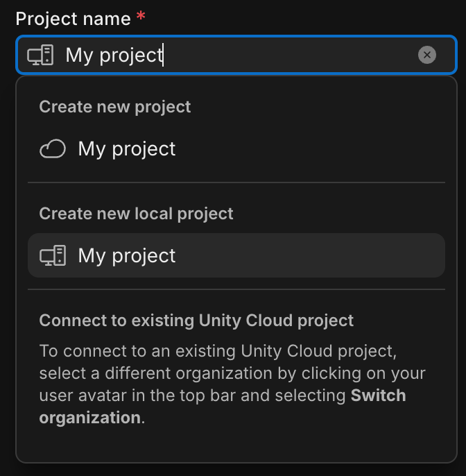The image size is (466, 476).
Task: Choose the local My project option
Action: coord(236,255)
